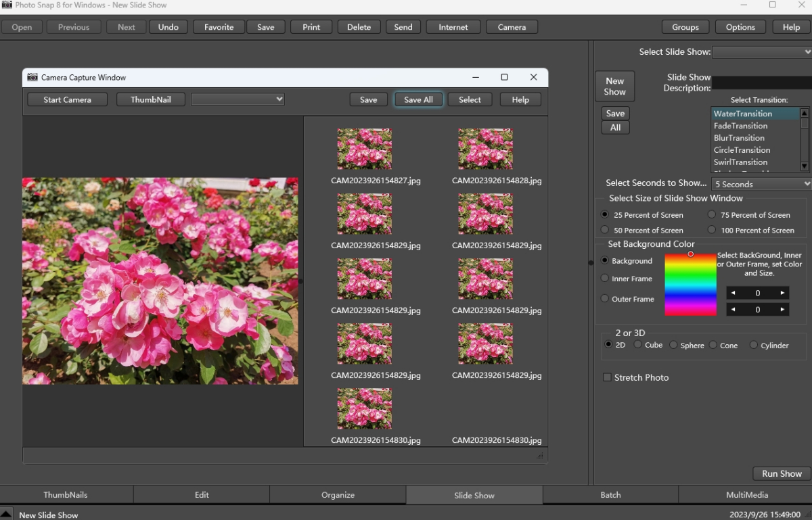Increase the lower background color stepper value
Screen dimensions: 812x520
click(782, 309)
